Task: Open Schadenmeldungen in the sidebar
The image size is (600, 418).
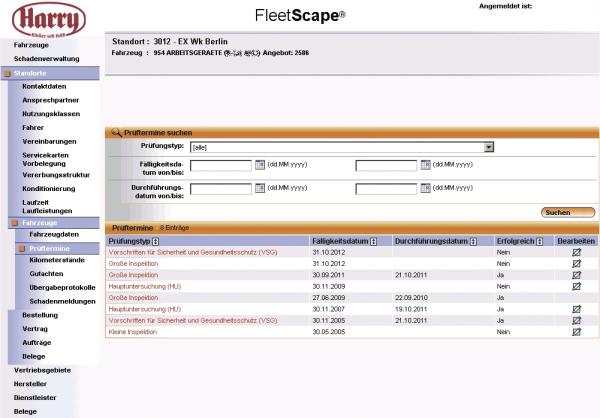Action: coord(62,302)
